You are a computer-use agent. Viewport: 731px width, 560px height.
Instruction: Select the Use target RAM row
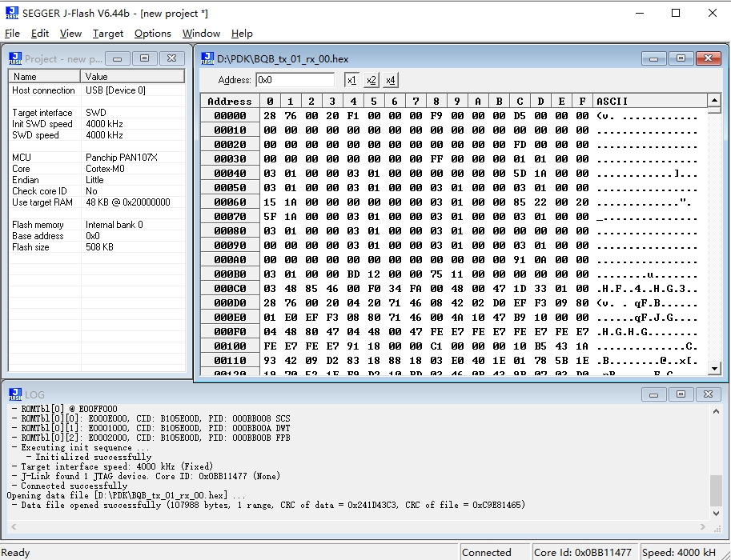[97, 202]
